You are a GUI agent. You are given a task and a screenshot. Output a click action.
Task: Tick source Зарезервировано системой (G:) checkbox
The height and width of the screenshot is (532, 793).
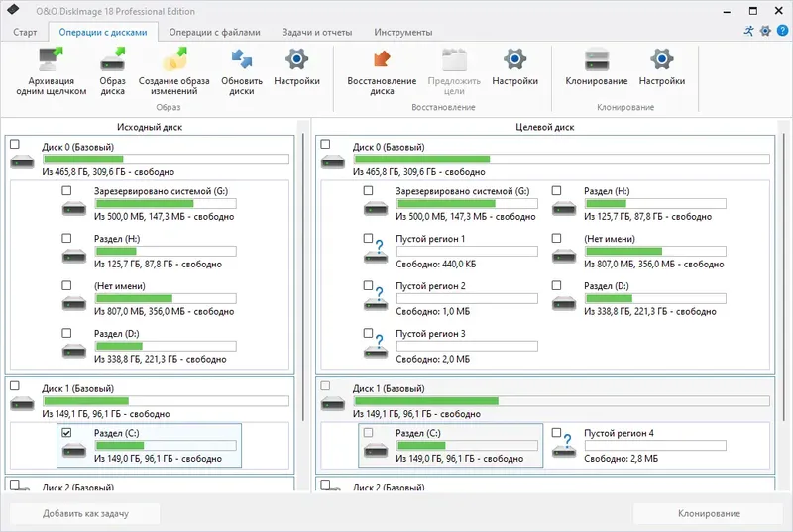coord(66,190)
